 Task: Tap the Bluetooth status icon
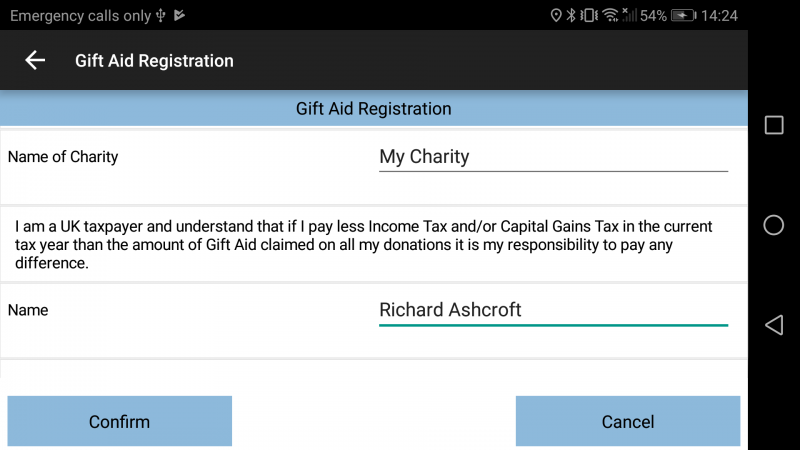571,15
